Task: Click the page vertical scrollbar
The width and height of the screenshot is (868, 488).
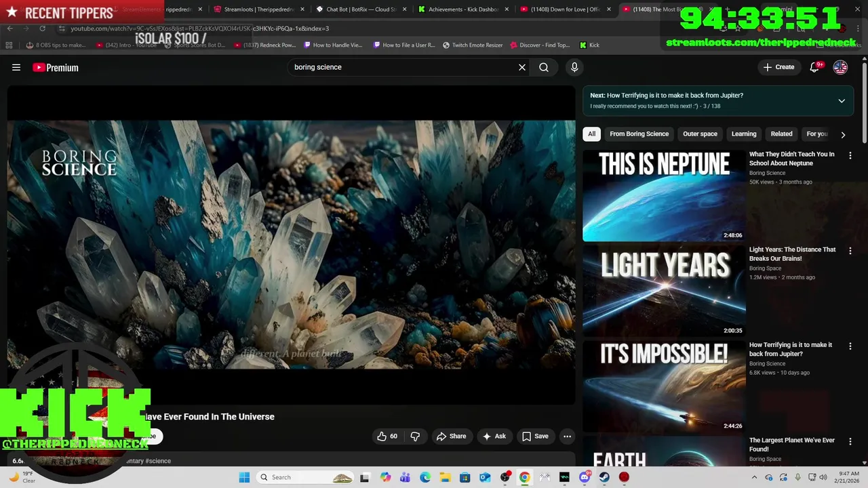Action: [x=864, y=102]
